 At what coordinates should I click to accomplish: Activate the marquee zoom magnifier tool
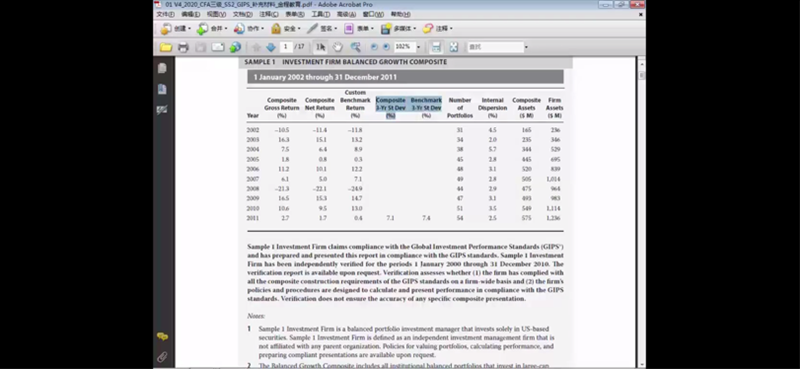point(356,47)
